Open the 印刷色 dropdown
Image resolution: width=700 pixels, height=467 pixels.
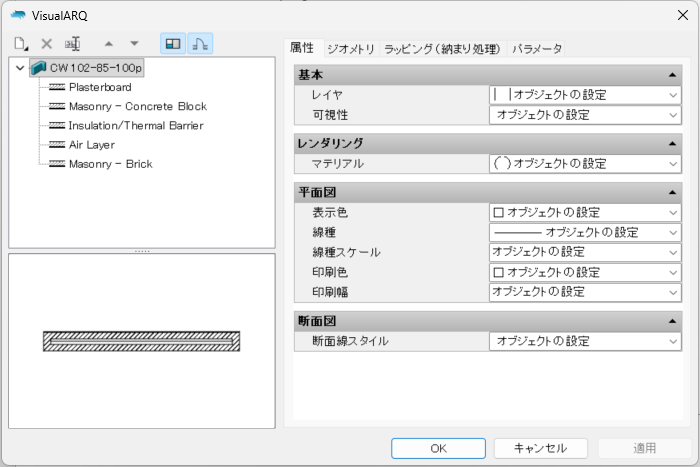(585, 272)
